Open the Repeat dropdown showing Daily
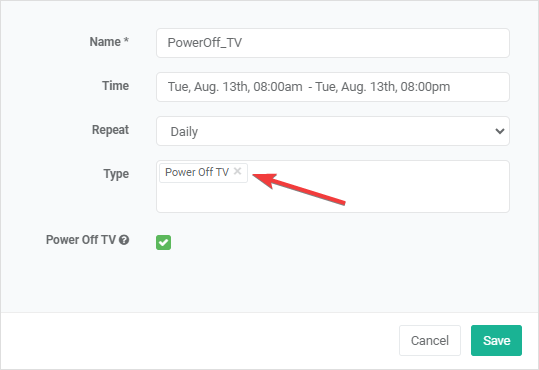539x370 pixels. point(333,131)
